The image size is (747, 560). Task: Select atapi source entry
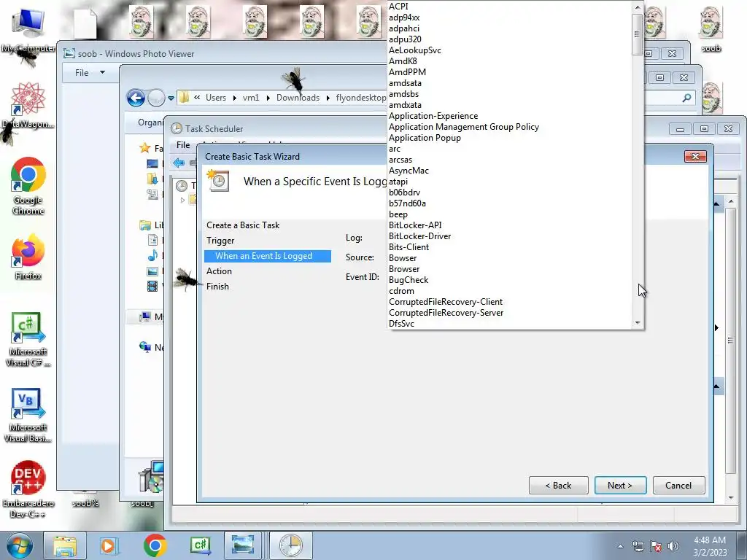point(398,182)
